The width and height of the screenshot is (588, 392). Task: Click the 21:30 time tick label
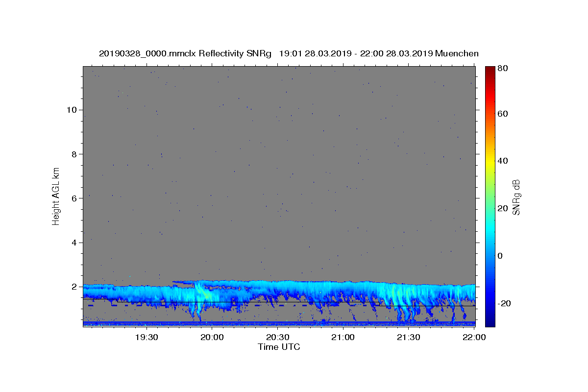(408, 337)
